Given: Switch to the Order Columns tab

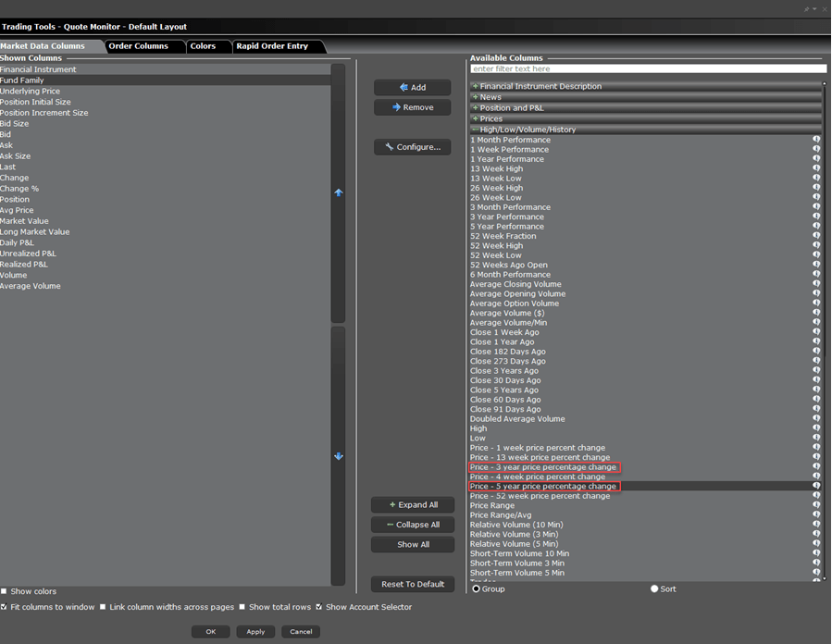Looking at the screenshot, I should (x=138, y=46).
